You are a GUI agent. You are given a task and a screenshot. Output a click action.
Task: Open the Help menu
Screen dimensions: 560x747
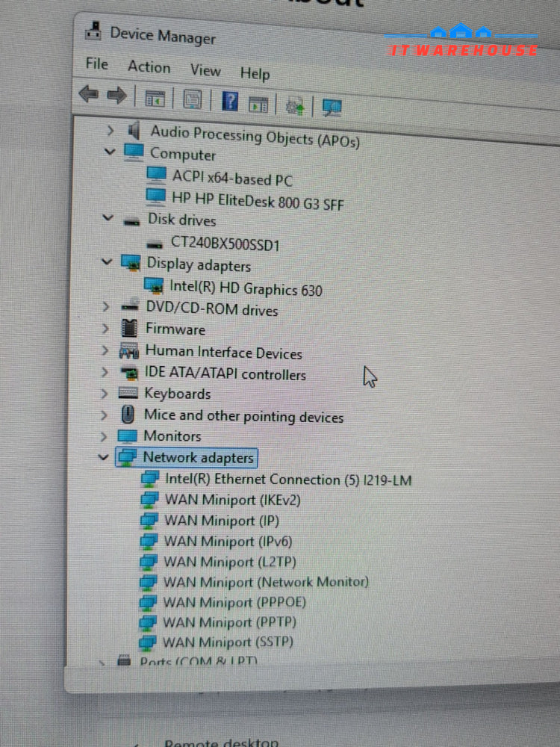click(x=255, y=73)
